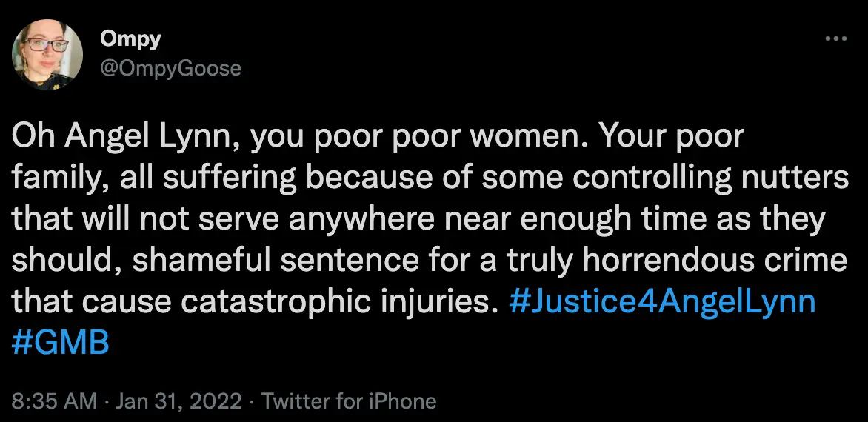Open the #GMB hashtag
The image size is (868, 422).
pyautogui.click(x=61, y=342)
